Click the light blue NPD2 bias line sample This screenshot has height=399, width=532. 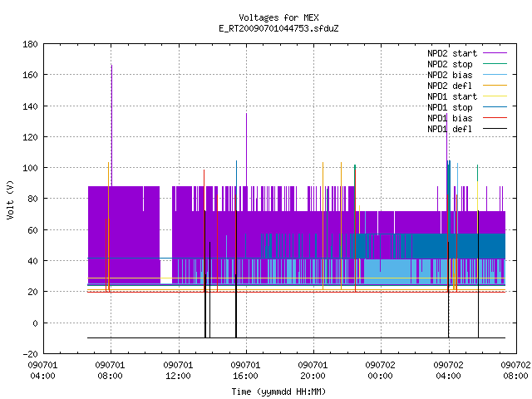[x=495, y=75]
